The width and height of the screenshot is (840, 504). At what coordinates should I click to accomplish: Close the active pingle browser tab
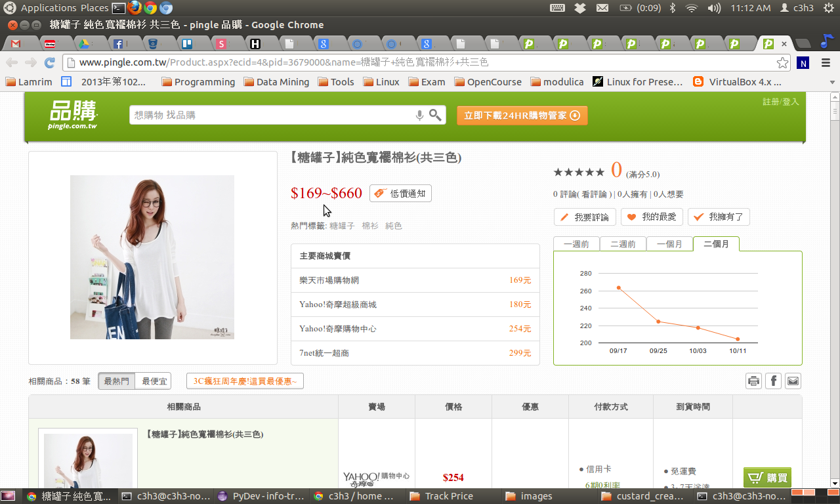tap(784, 44)
